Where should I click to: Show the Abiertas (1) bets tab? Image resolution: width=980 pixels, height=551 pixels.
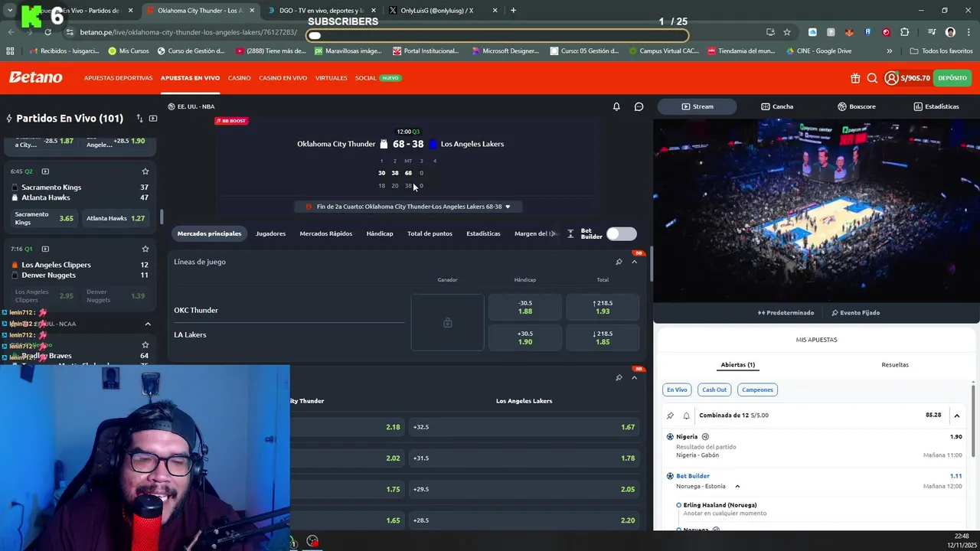(737, 365)
